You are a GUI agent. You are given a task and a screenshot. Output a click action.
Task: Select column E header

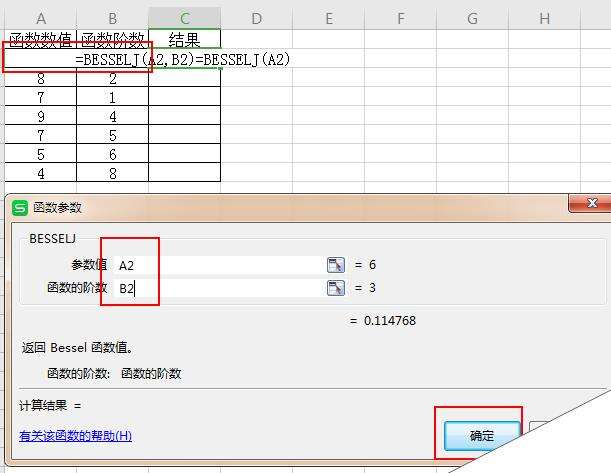tap(328, 18)
